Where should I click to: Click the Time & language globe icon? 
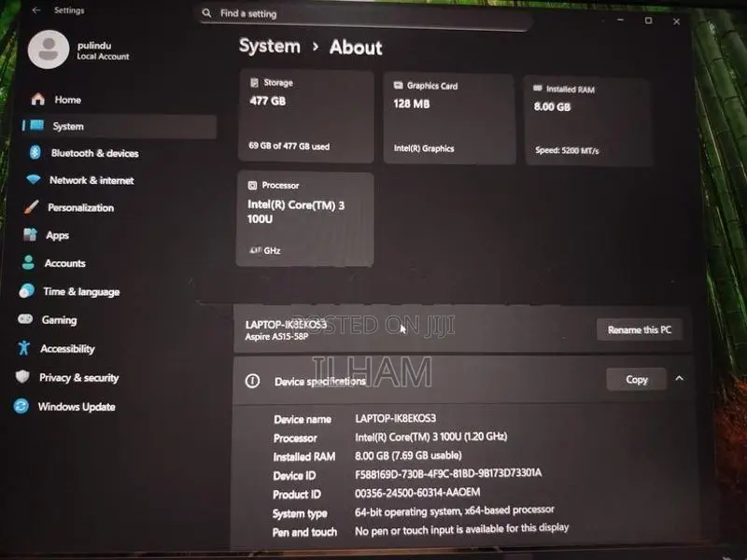27,290
